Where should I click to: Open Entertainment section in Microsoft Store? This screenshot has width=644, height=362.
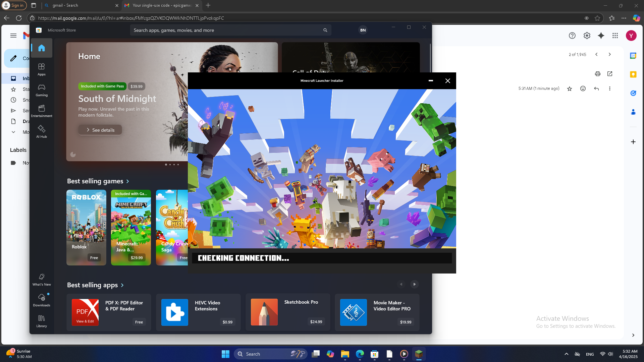pyautogui.click(x=42, y=111)
